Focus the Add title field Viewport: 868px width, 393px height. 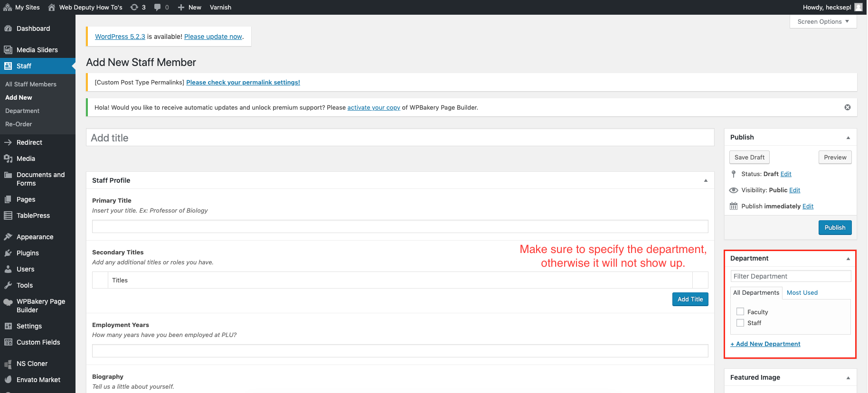400,138
